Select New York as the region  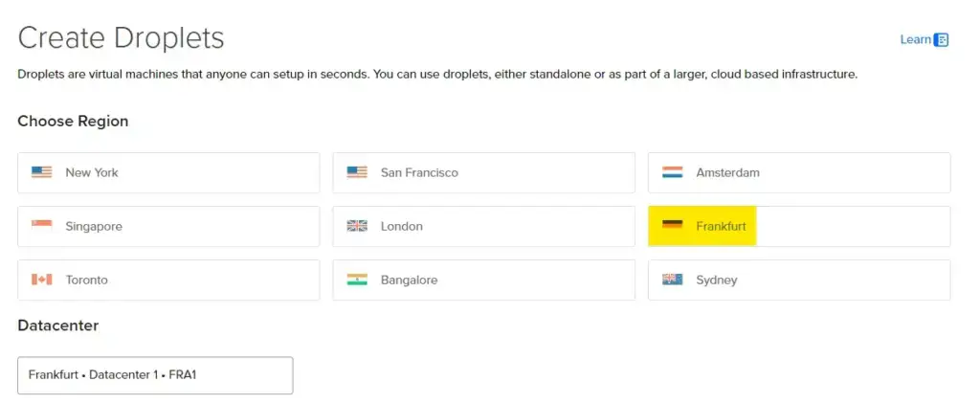(x=92, y=172)
